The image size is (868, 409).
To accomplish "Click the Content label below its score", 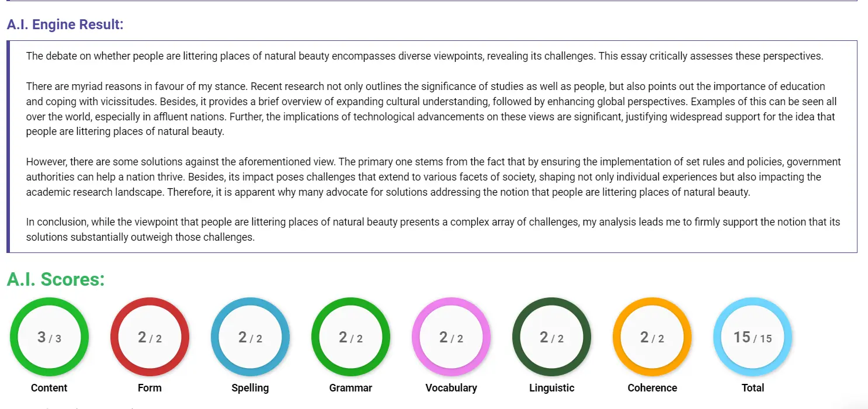I will [49, 387].
